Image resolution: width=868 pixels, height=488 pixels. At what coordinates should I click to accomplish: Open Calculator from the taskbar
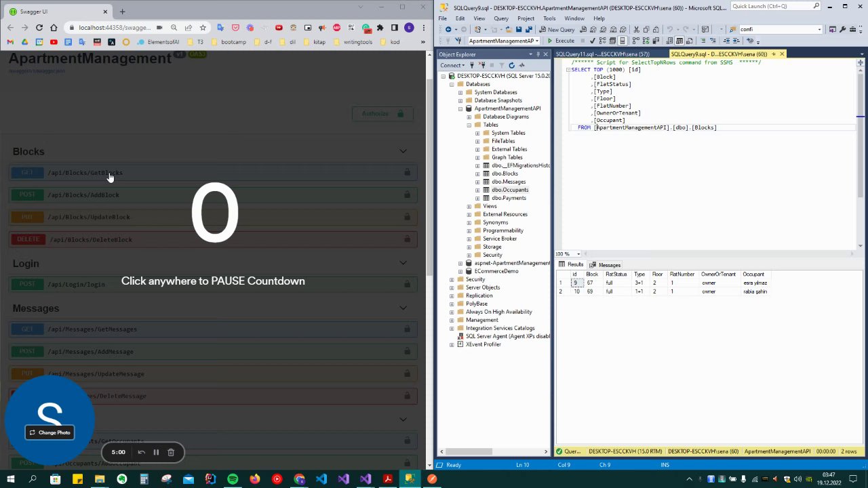pos(144,479)
